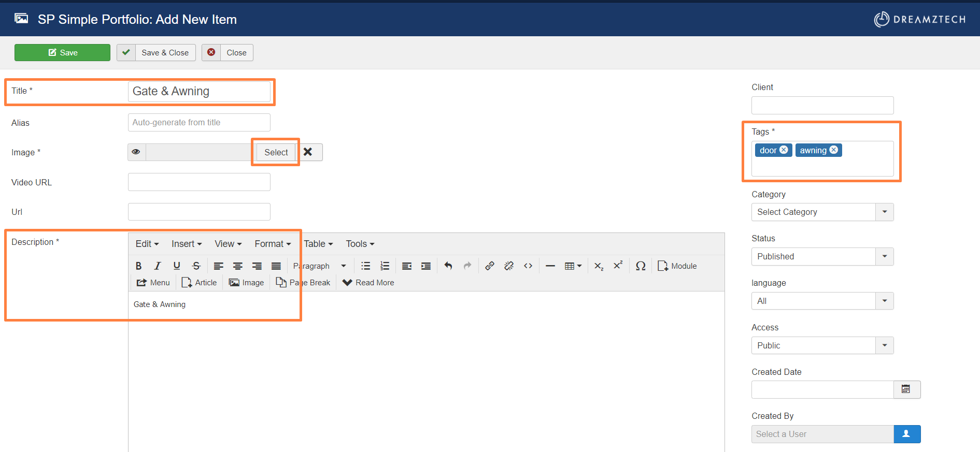Toggle bold formatting in the editor
The width and height of the screenshot is (980, 452).
click(138, 266)
